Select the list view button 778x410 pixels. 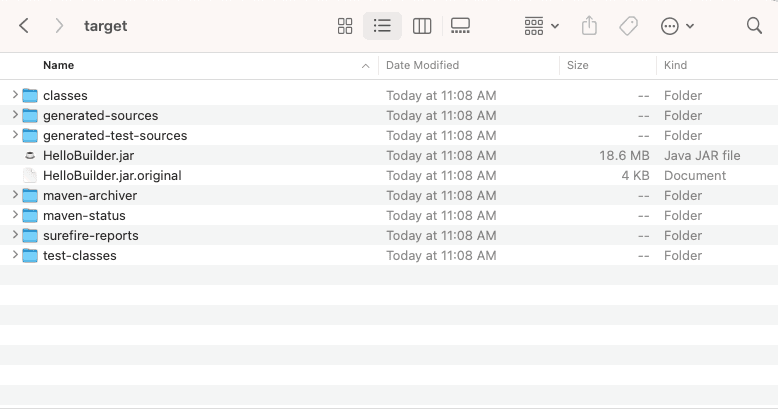(x=382, y=26)
